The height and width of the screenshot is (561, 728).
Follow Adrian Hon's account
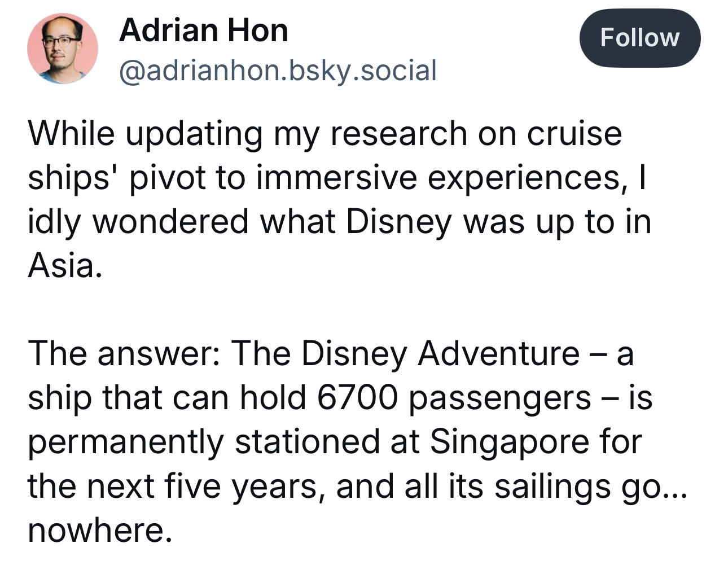click(x=640, y=38)
